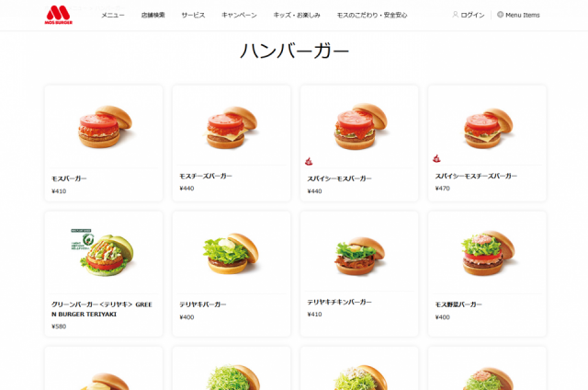Open the メニュー navigation menu
Screen dimensions: 588x390
pyautogui.click(x=113, y=15)
